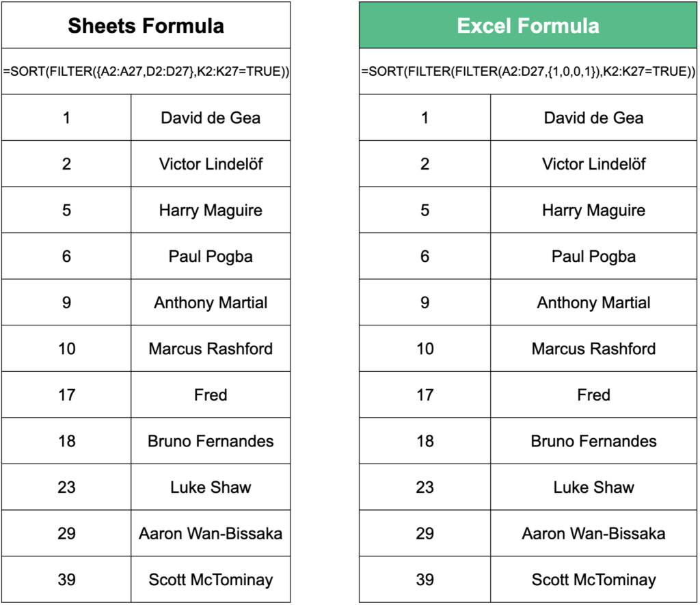Select the Sheets SORT FILTER formula cell
The height and width of the screenshot is (605, 700).
(x=146, y=71)
